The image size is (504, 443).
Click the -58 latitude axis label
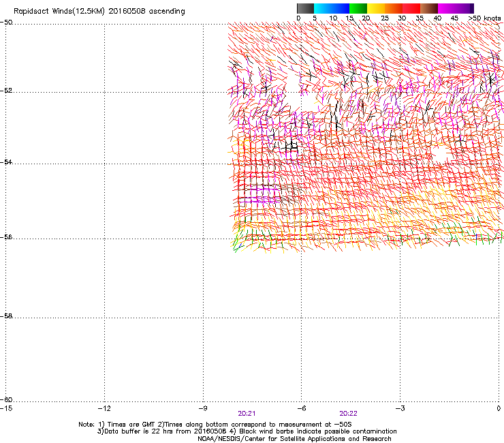tap(6, 316)
